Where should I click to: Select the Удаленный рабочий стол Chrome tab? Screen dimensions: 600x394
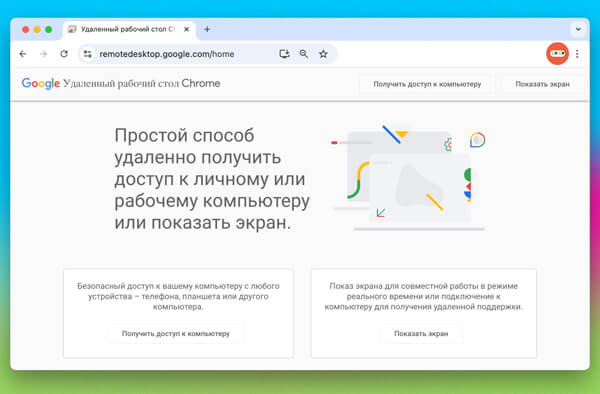coord(129,29)
